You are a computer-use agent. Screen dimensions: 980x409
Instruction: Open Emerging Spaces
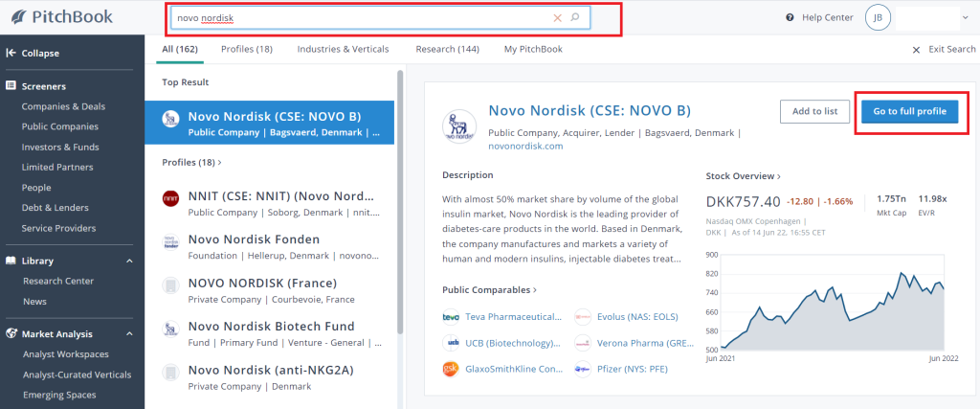tap(59, 395)
